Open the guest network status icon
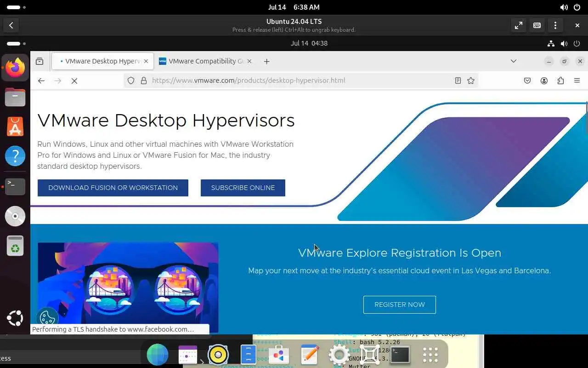This screenshot has height=368, width=588. click(551, 44)
